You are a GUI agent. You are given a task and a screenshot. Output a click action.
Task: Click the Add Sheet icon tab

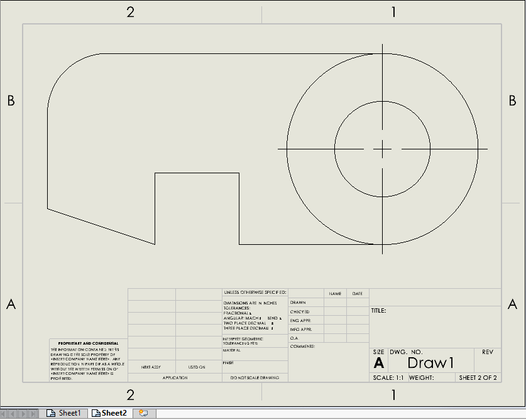tap(143, 413)
